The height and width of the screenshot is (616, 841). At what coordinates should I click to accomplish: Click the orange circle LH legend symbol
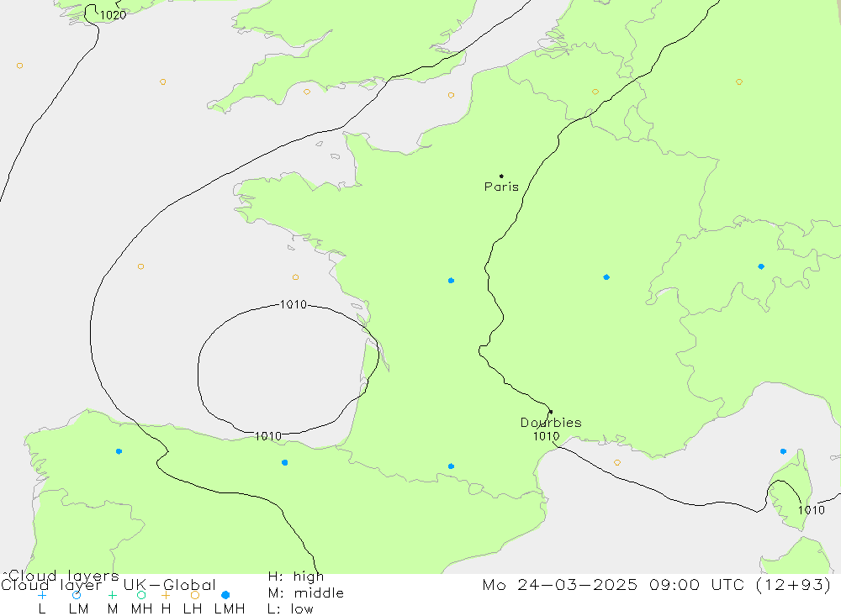[195, 595]
